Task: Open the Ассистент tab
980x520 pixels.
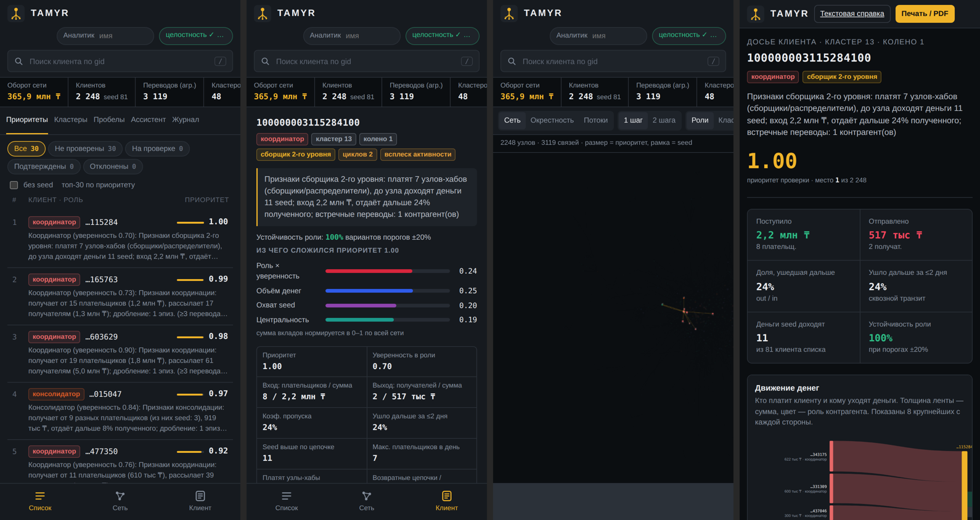Action: pos(149,120)
